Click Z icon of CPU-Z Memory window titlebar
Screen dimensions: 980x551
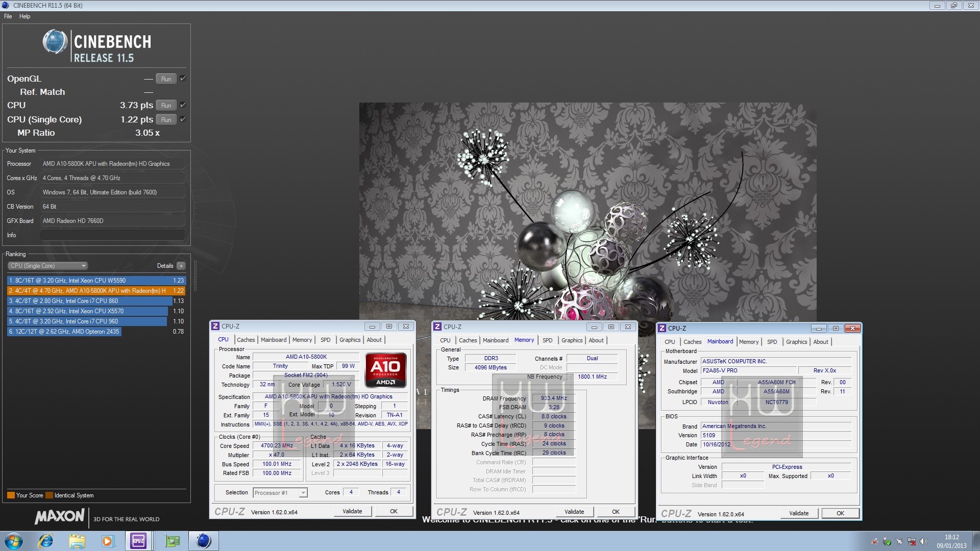[437, 327]
